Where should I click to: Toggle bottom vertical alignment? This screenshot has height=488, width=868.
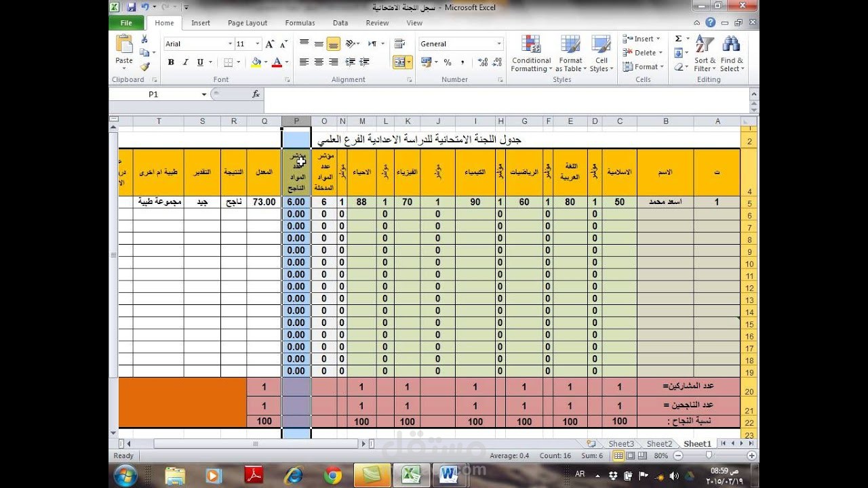coord(333,43)
